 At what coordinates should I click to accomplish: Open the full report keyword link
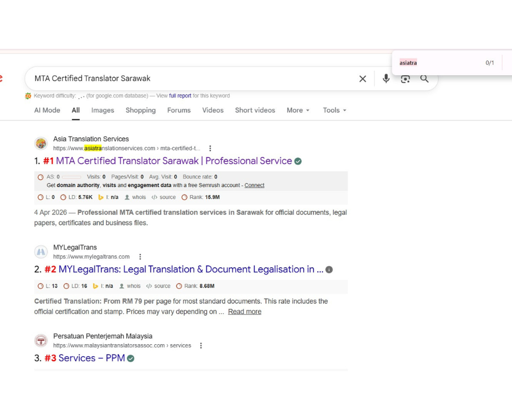[x=180, y=96]
